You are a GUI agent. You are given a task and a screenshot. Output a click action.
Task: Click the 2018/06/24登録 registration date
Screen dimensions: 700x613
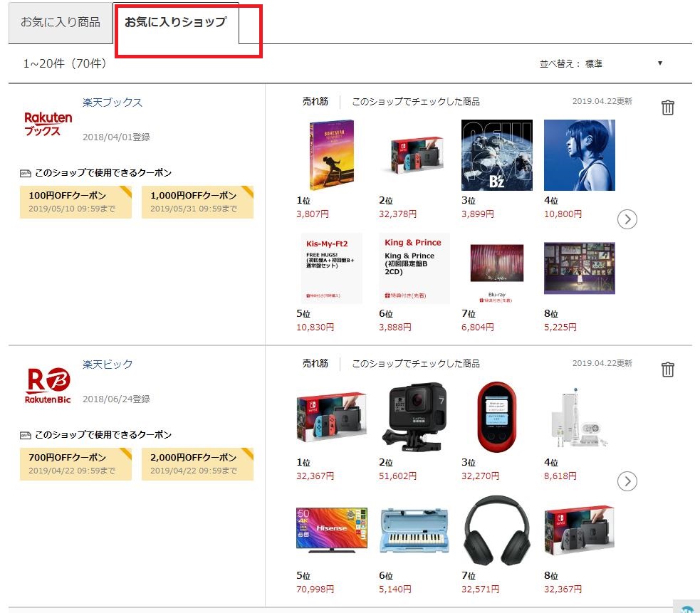click(x=116, y=399)
